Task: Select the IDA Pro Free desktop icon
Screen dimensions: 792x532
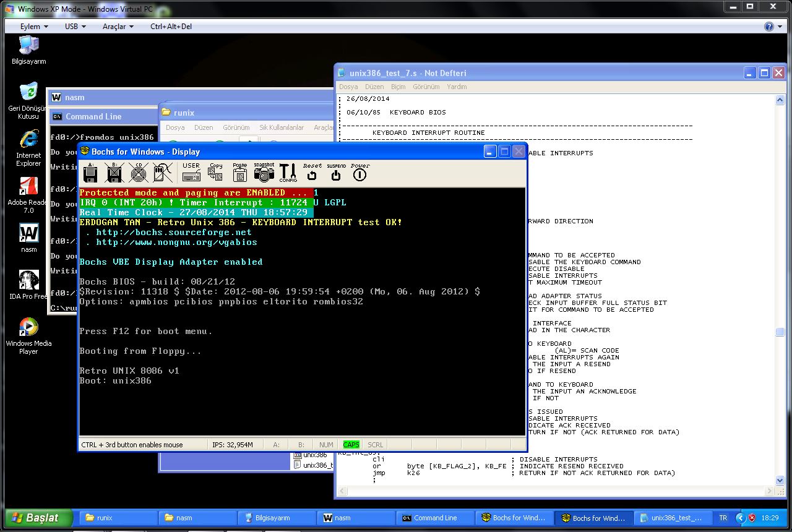Action: (x=28, y=285)
